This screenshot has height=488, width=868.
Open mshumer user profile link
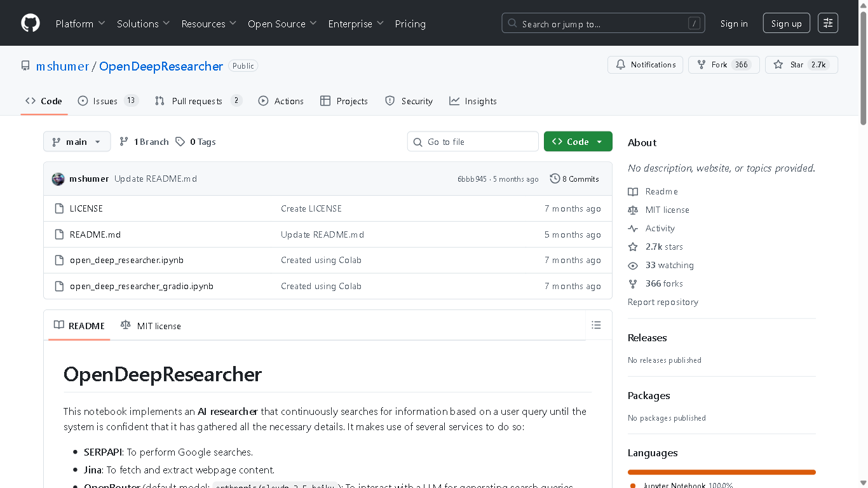(62, 66)
